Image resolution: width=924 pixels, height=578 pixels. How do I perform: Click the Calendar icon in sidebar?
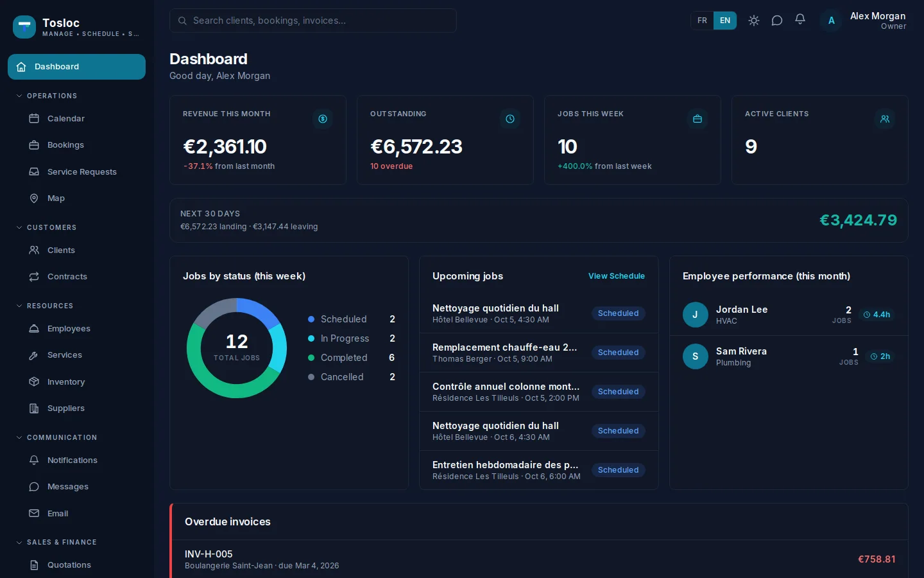(x=34, y=118)
